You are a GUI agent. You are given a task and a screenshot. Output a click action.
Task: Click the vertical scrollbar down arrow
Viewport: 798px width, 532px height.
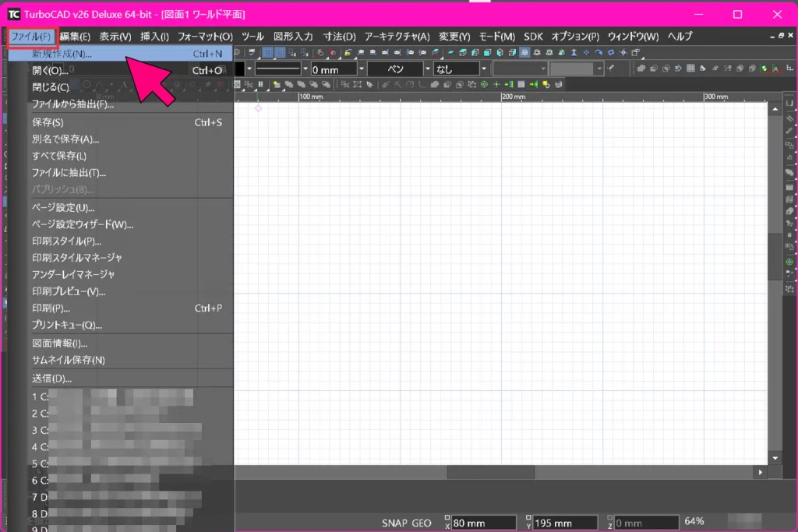pos(775,458)
